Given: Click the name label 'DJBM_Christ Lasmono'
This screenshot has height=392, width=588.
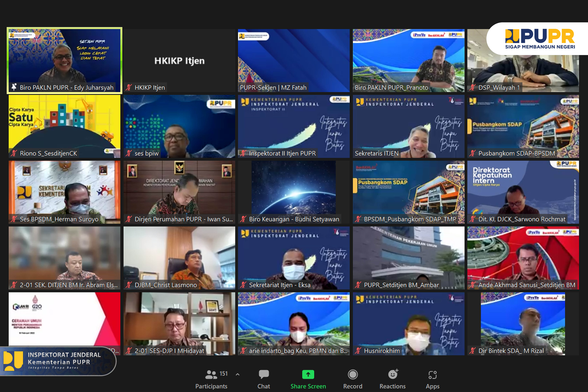Looking at the screenshot, I should pyautogui.click(x=166, y=285).
